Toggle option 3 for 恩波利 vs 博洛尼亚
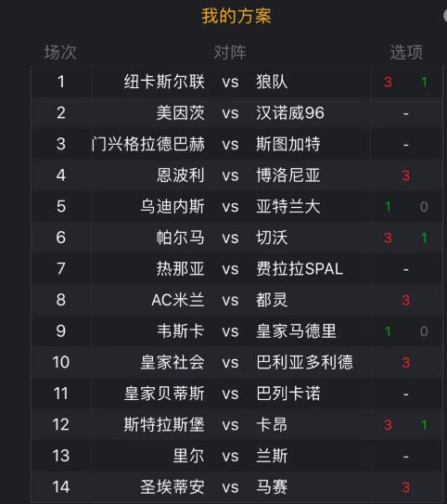The height and width of the screenshot is (504, 447). pyautogui.click(x=406, y=175)
